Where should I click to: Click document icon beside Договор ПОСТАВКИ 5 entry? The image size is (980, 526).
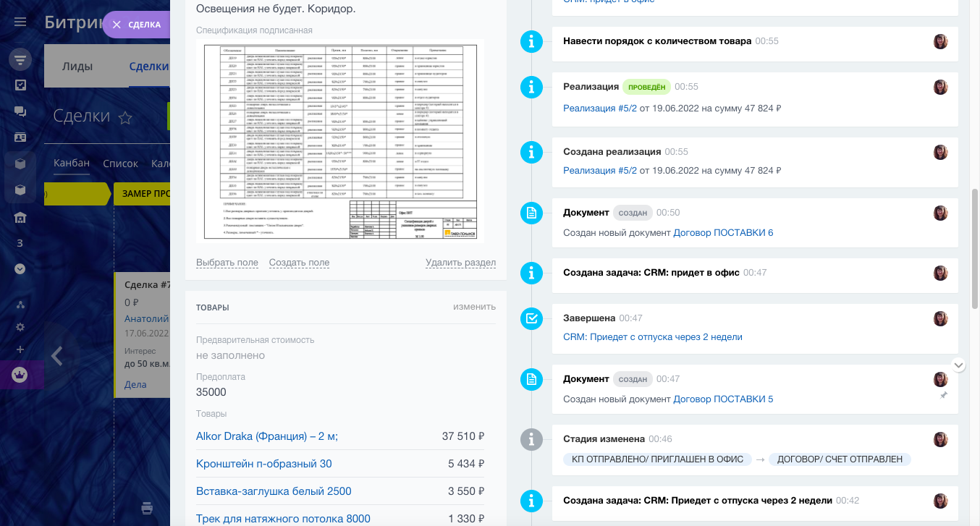(x=532, y=379)
